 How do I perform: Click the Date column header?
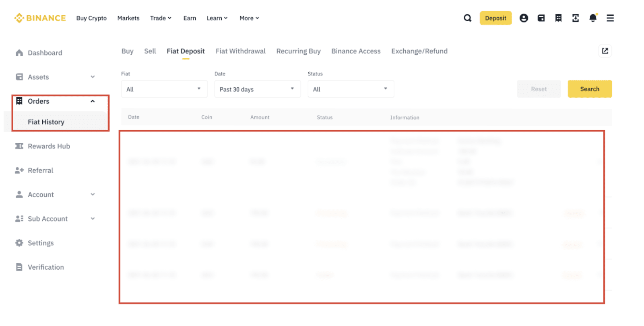[134, 117]
